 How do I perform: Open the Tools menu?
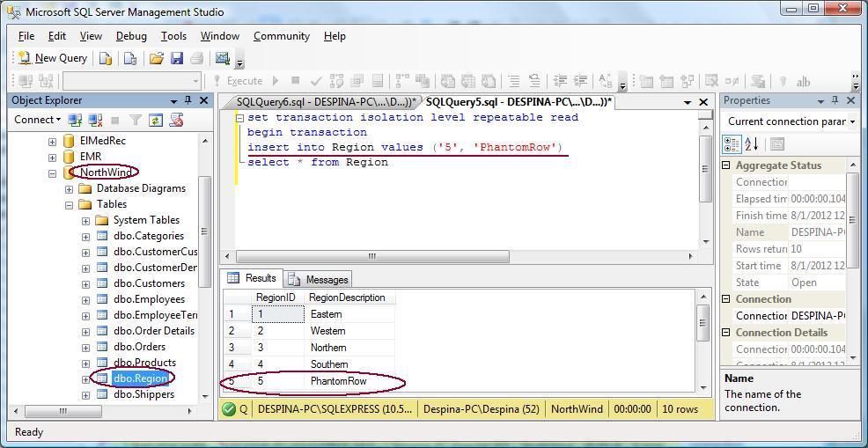pos(173,36)
